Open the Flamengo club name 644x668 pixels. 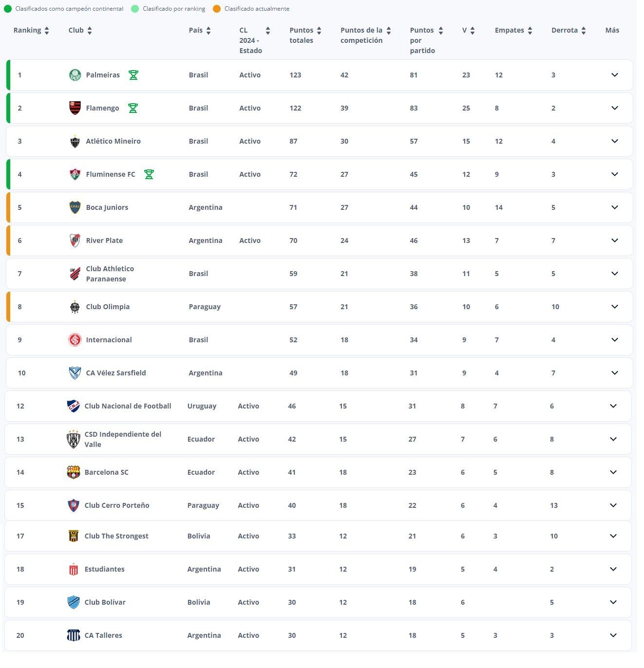click(x=102, y=108)
